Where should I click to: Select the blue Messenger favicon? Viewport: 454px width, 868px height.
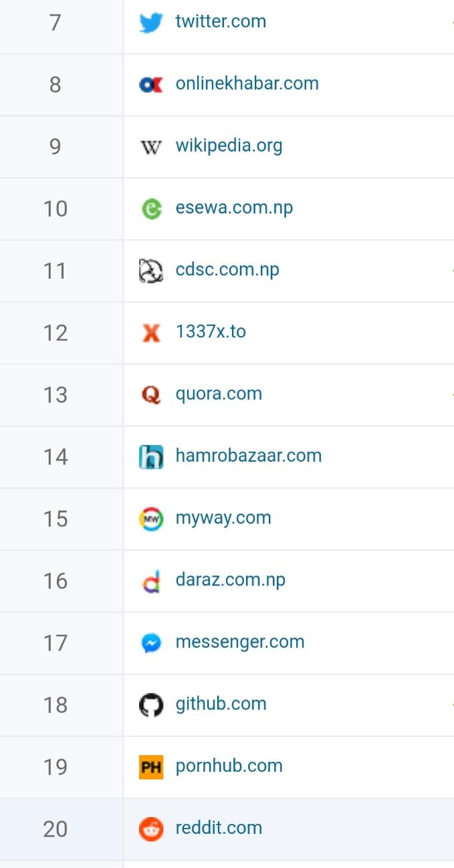pos(151,642)
